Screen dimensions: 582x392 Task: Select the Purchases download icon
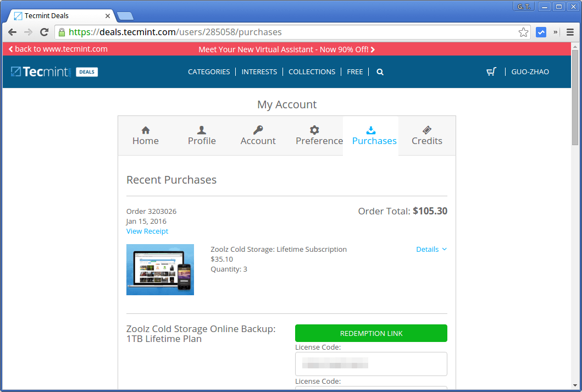370,130
